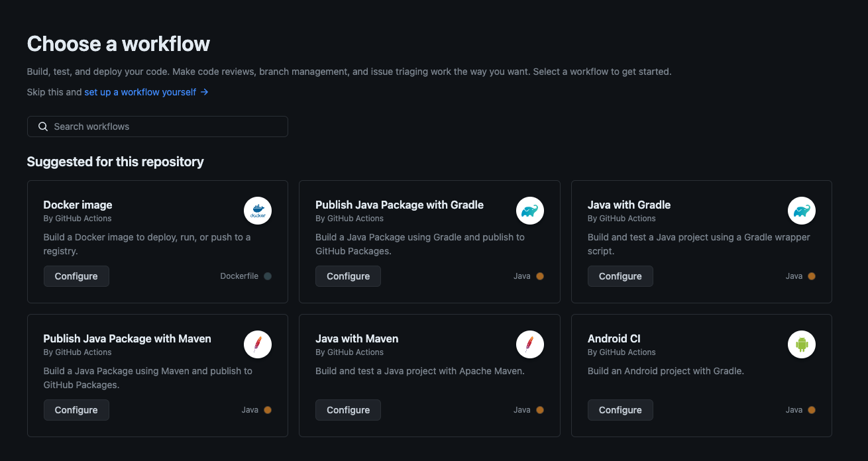Click the Publish Java Package with Gradle elephant icon
This screenshot has width=868, height=461.
[530, 211]
